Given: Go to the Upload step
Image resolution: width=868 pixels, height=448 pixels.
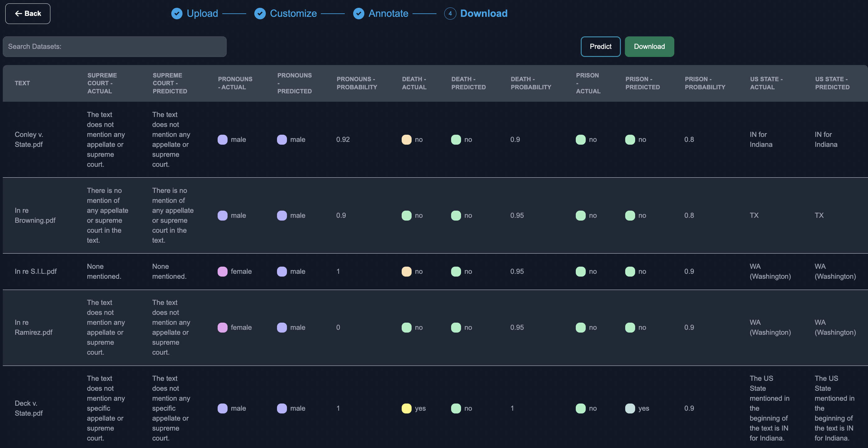Looking at the screenshot, I should pyautogui.click(x=202, y=13).
